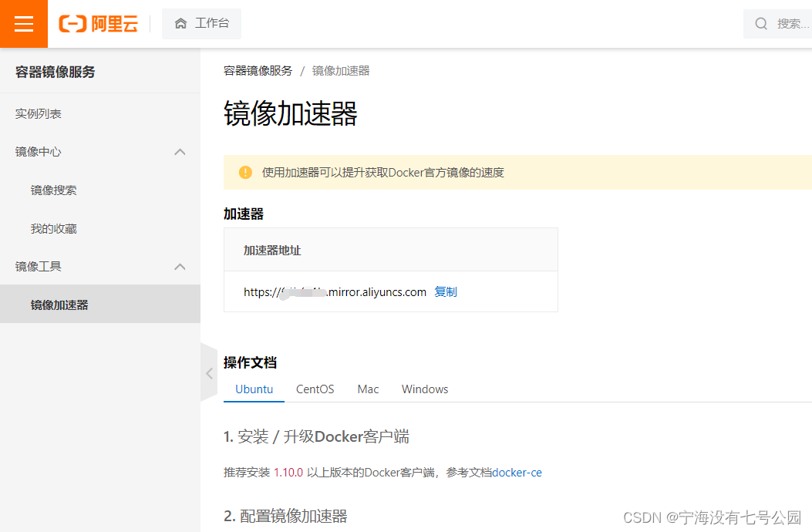Select 镜像中心 in the sidebar
The image size is (812, 532).
point(38,152)
